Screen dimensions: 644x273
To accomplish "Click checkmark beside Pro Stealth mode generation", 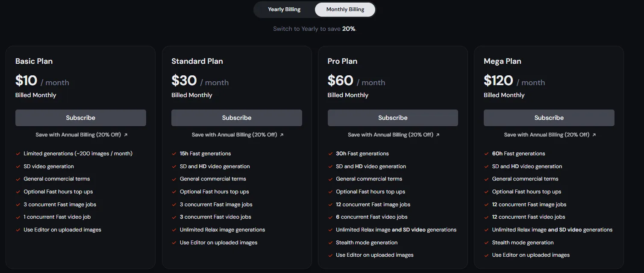I will 330,243.
